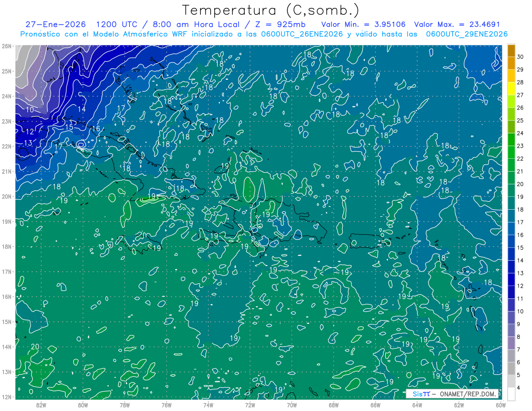Click the yellow colorbar swatch between 27 and 28

[x=511, y=89]
